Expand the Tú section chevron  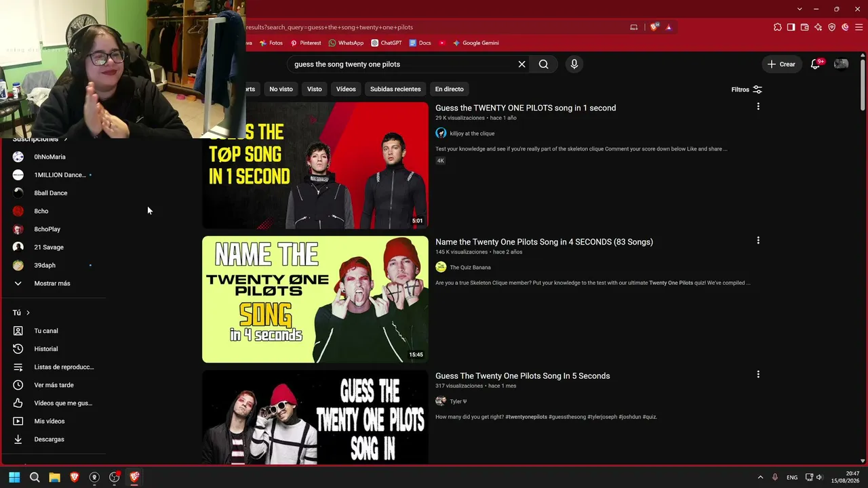pos(28,313)
